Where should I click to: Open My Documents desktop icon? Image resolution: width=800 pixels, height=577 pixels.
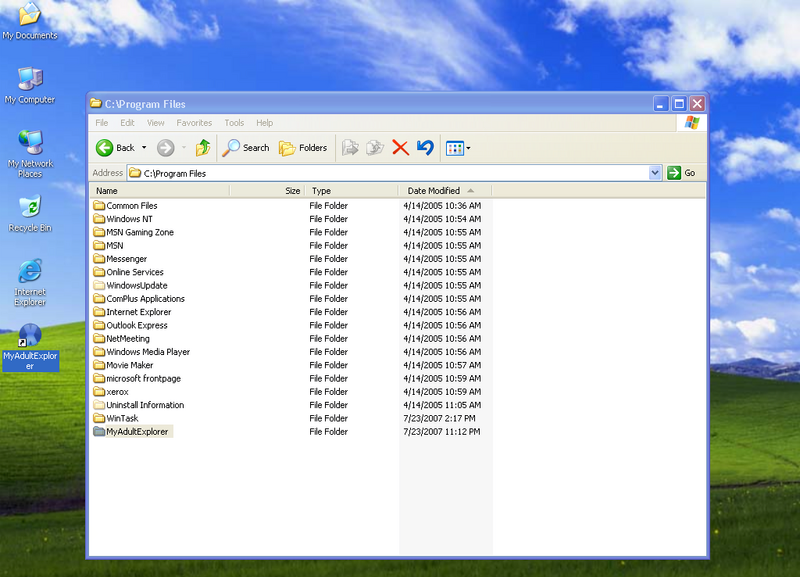click(x=30, y=21)
